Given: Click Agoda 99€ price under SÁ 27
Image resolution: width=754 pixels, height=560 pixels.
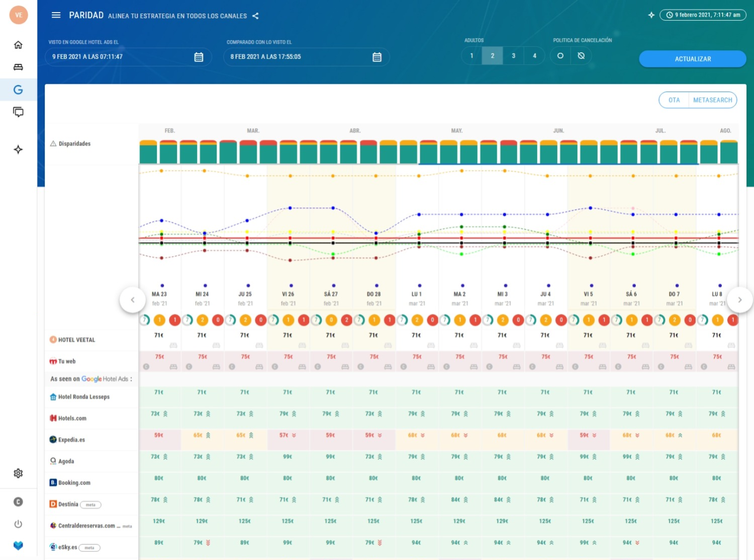Looking at the screenshot, I should [330, 457].
